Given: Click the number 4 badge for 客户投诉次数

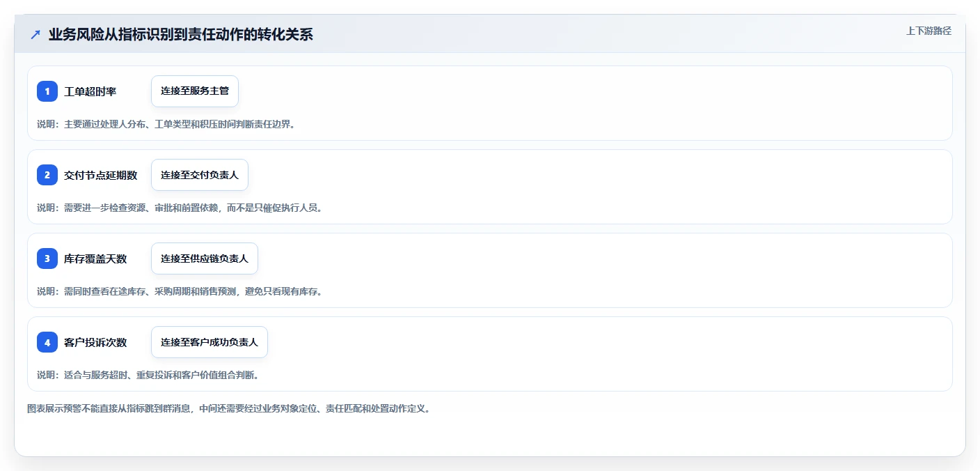Looking at the screenshot, I should (47, 342).
